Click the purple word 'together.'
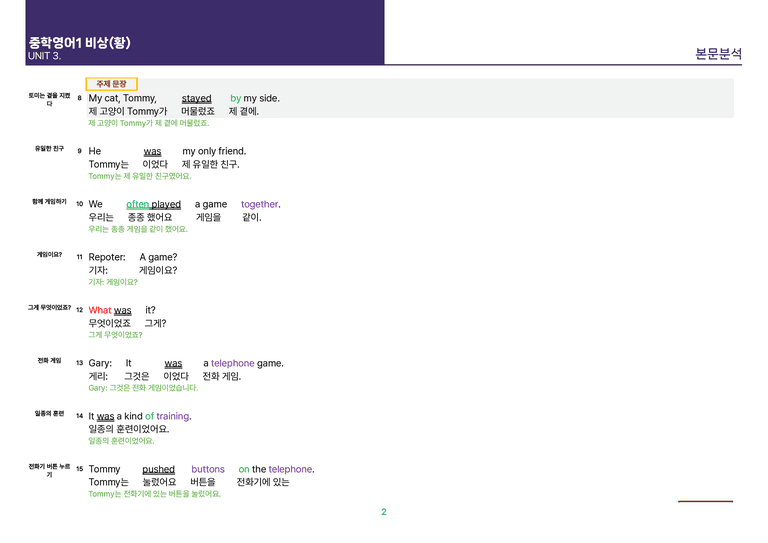This screenshot has height=543, width=768. (261, 204)
